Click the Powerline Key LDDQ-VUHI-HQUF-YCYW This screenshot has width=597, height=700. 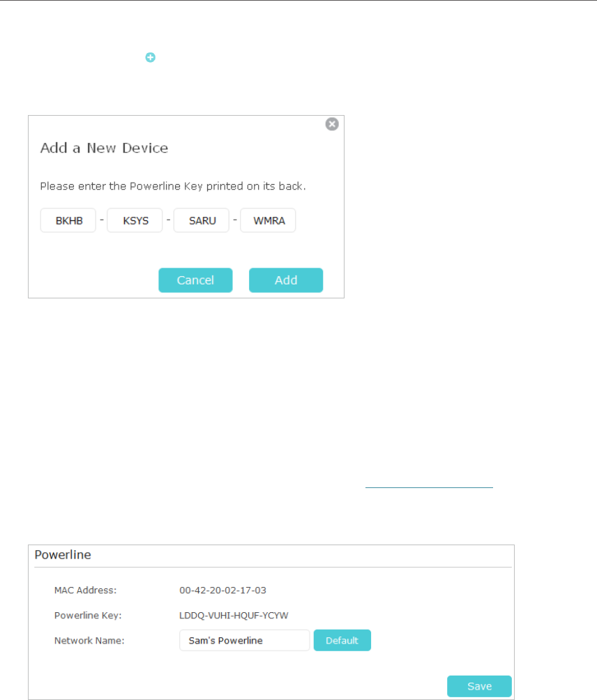tap(234, 615)
